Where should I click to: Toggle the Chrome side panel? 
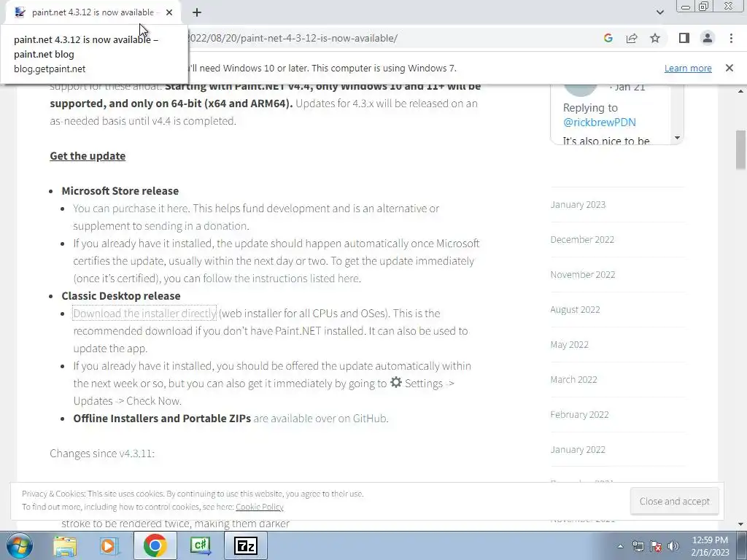tap(684, 38)
